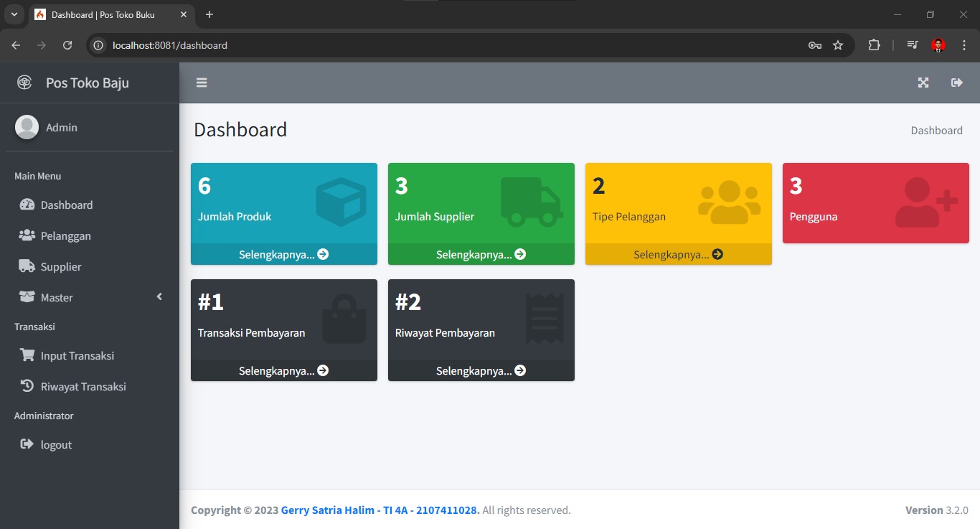Click the Admin user avatar

click(27, 127)
